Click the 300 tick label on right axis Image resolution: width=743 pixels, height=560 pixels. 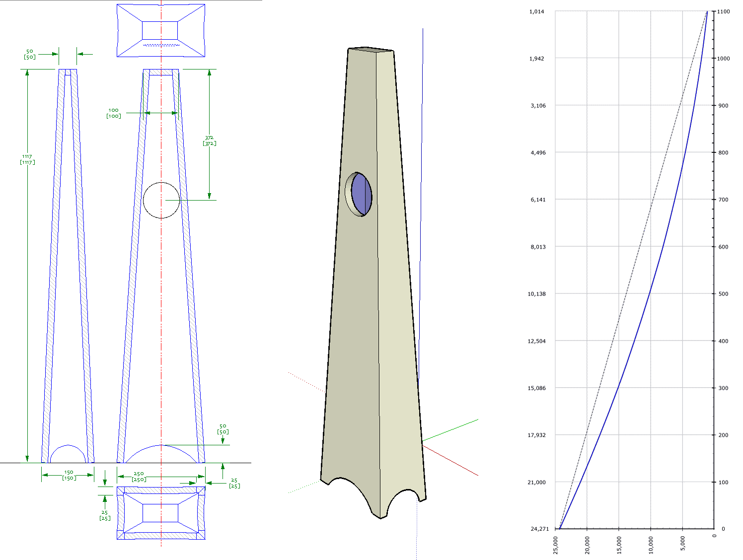tap(723, 388)
